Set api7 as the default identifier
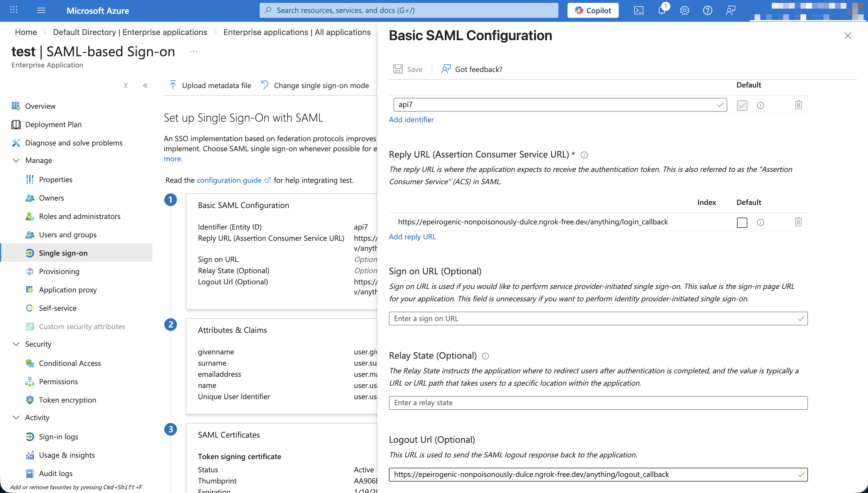The width and height of the screenshot is (868, 493). (x=742, y=105)
